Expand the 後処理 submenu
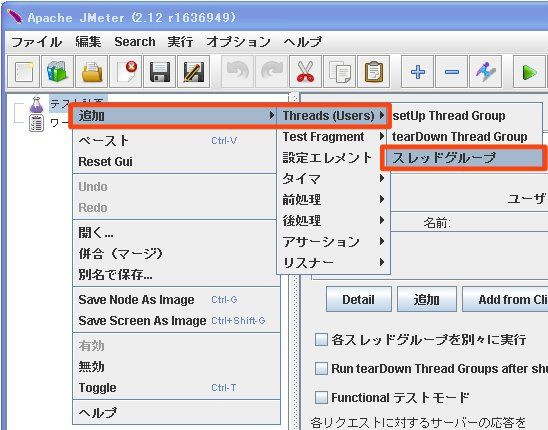 [x=333, y=221]
